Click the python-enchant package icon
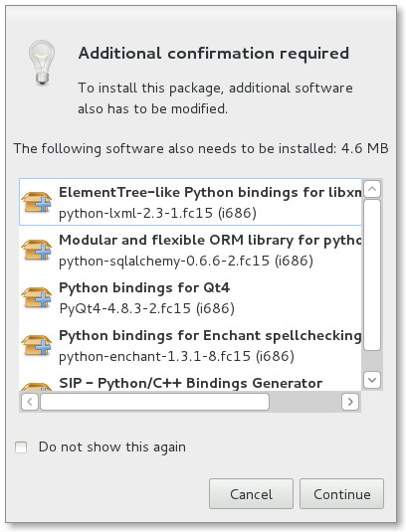 coord(37,345)
